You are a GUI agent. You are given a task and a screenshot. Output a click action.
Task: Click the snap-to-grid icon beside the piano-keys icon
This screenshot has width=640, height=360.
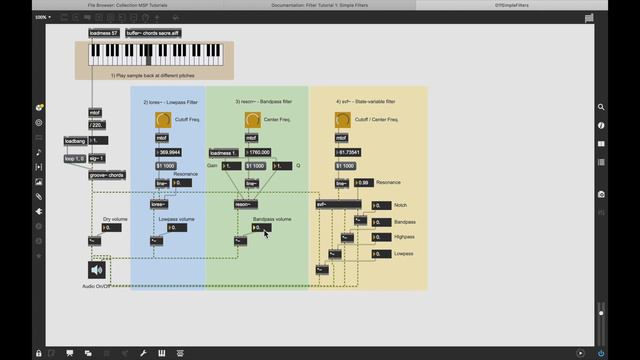[x=180, y=353]
